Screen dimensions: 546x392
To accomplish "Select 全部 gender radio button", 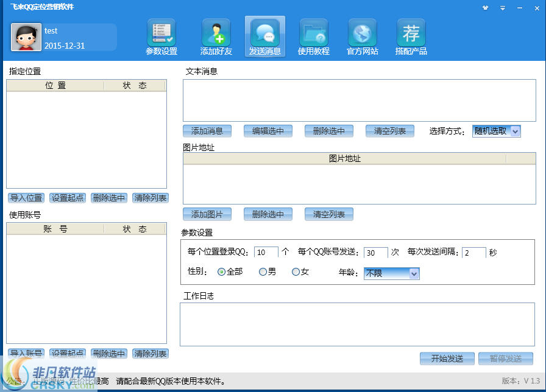I will click(221, 272).
